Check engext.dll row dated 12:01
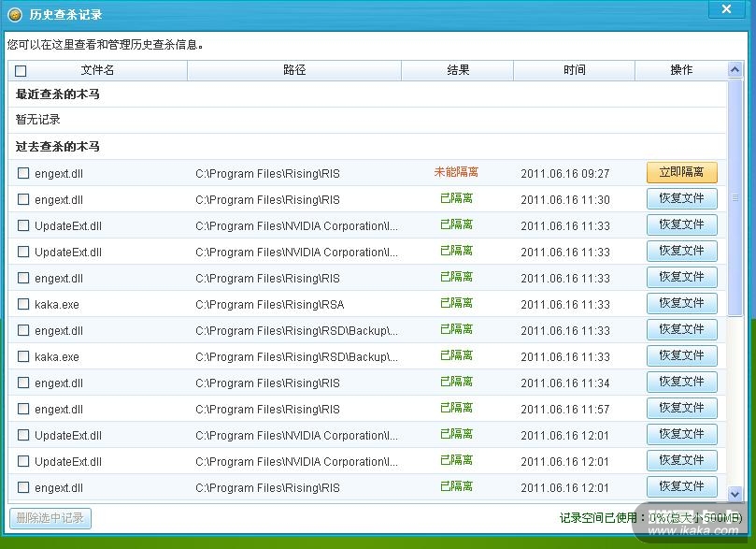 [x=23, y=487]
